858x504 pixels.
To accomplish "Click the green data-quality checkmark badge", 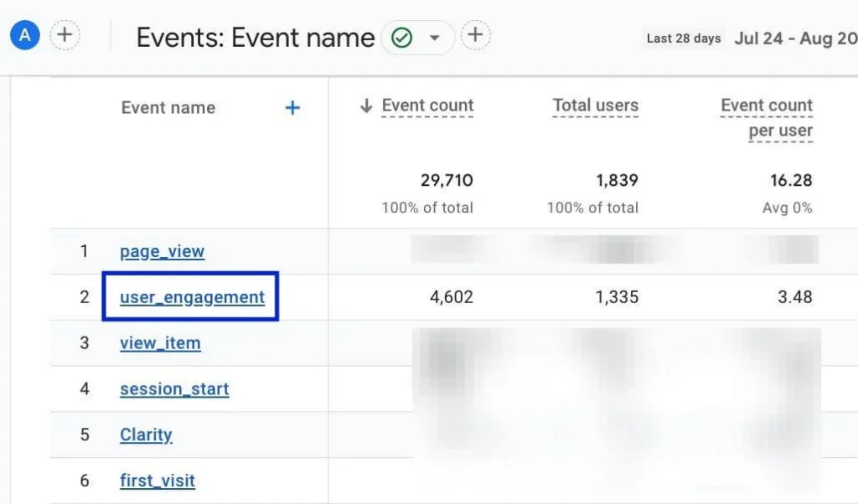I will click(x=402, y=37).
